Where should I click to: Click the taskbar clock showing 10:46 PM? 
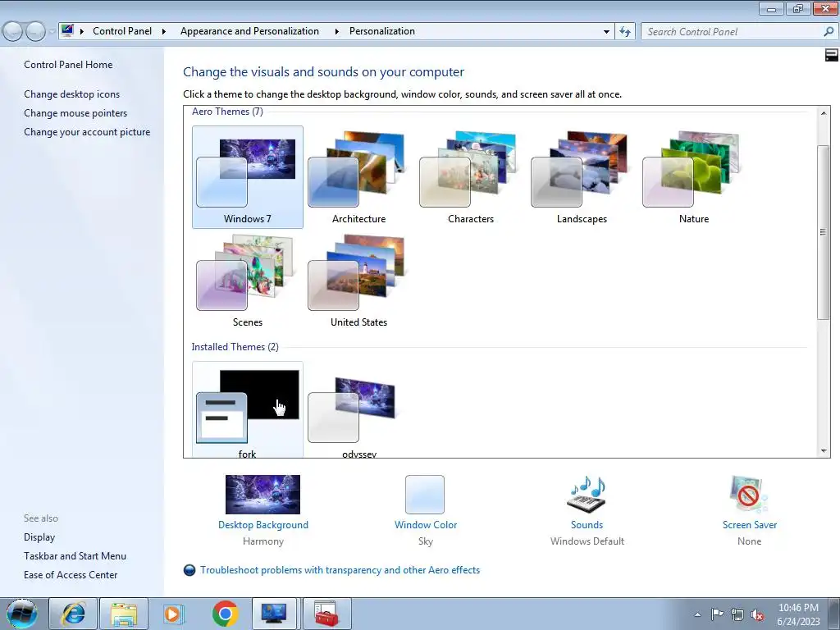click(x=798, y=614)
